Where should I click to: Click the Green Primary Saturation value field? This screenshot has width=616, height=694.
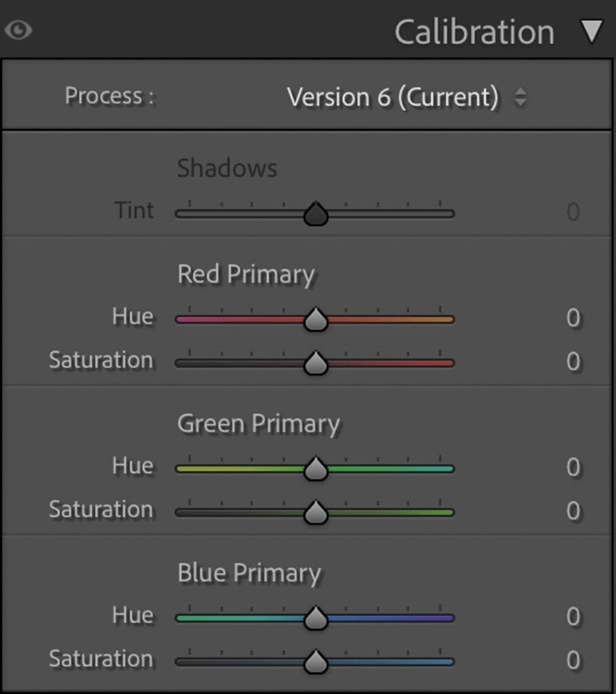[x=573, y=510]
